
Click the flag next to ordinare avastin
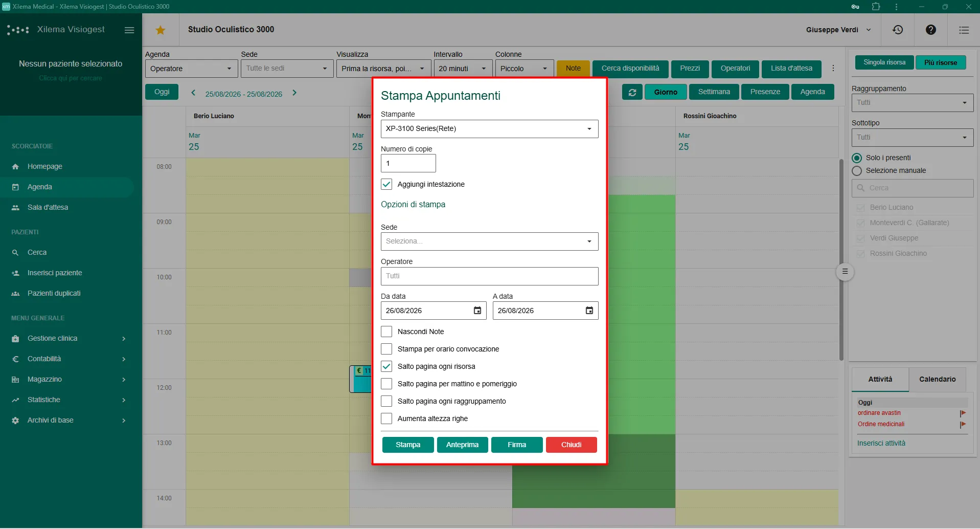tap(963, 413)
